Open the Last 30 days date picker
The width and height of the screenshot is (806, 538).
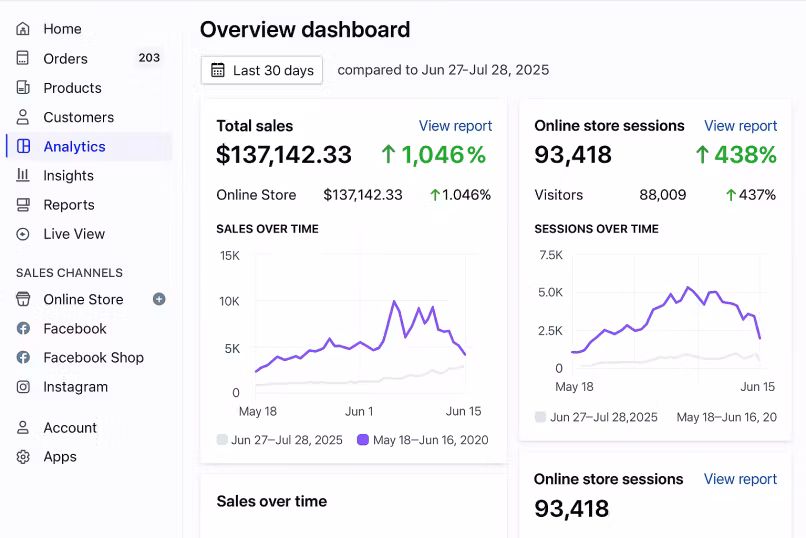[262, 70]
